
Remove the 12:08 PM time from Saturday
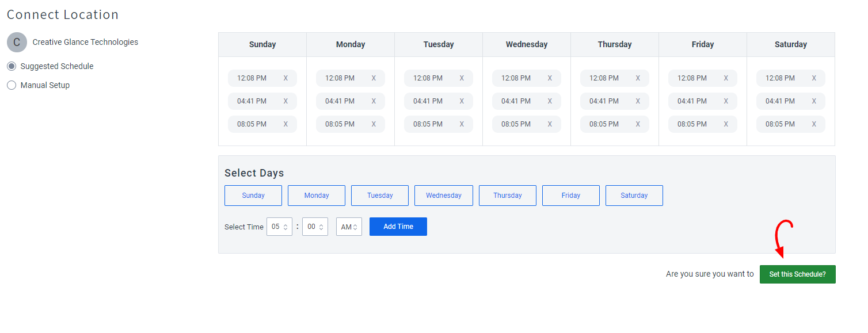click(x=814, y=78)
